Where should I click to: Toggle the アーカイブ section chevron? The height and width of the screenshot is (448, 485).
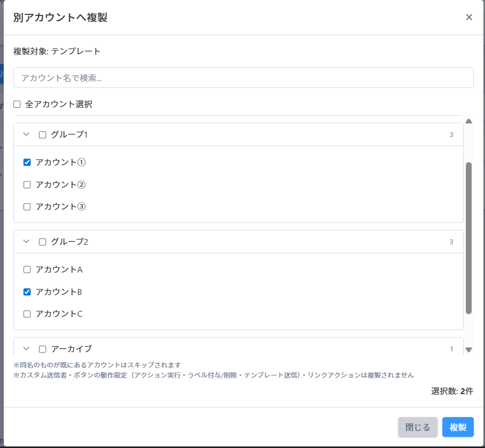[x=26, y=349]
